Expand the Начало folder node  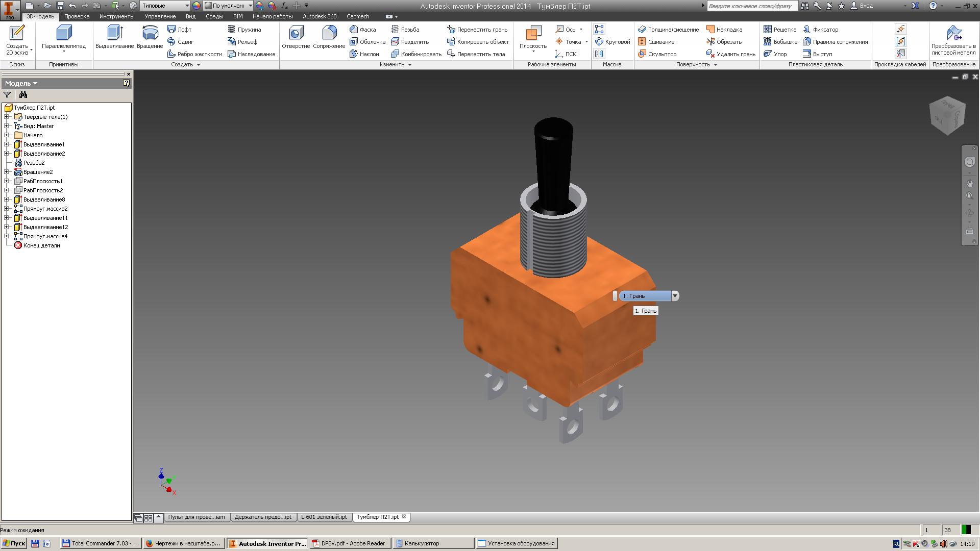pyautogui.click(x=7, y=135)
